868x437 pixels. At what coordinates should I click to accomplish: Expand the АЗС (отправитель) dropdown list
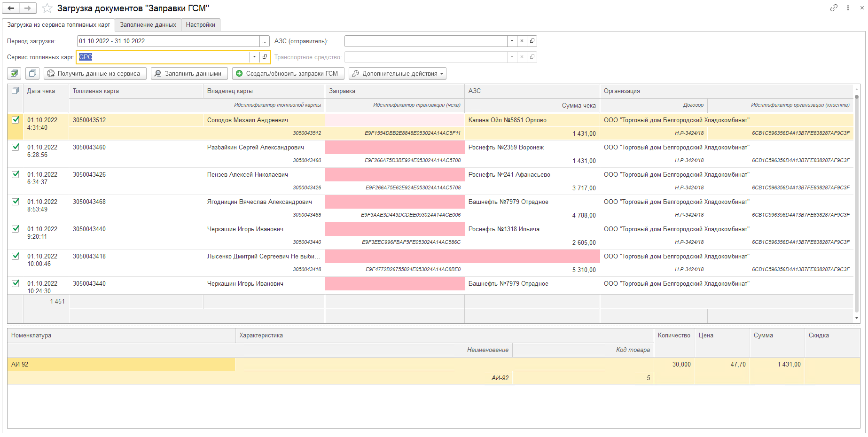(x=512, y=41)
